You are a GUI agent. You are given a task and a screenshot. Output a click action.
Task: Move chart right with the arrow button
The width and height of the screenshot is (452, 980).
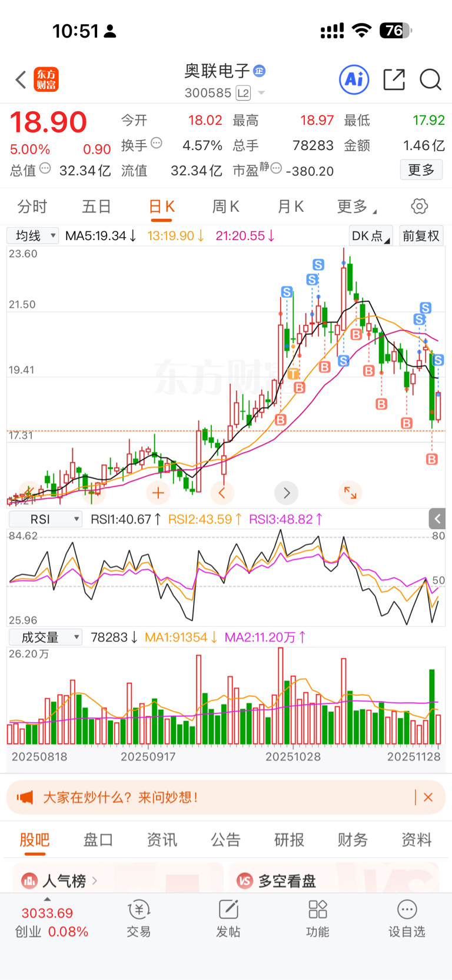point(287,493)
